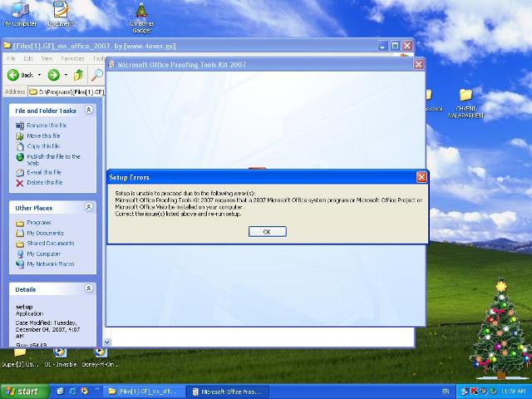Select the Boney-M desktop media icon
The height and width of the screenshot is (399, 532).
pyautogui.click(x=101, y=357)
